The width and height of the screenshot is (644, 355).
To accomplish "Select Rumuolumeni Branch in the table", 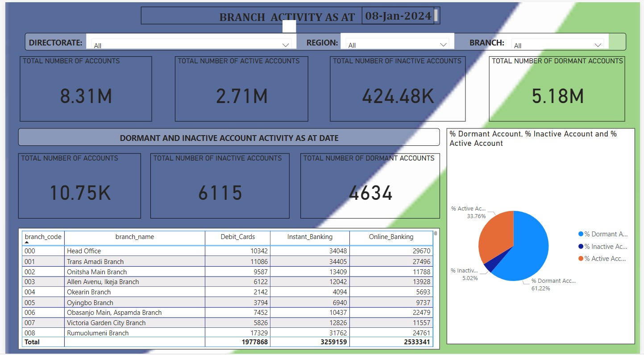I will click(x=134, y=333).
